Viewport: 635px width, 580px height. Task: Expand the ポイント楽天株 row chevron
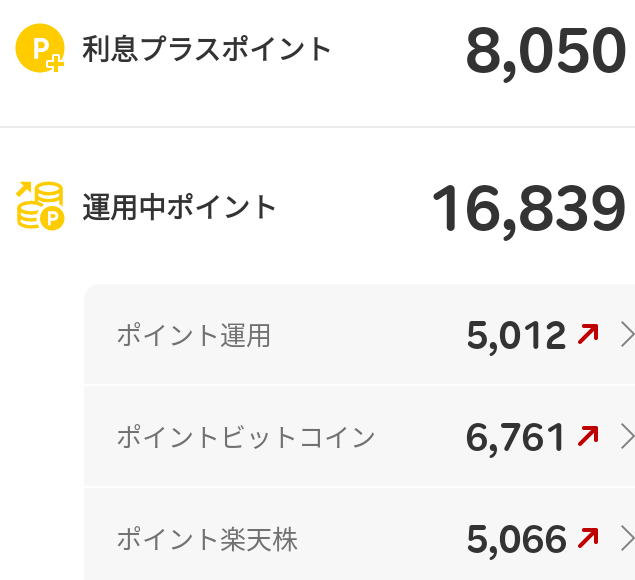tap(627, 539)
